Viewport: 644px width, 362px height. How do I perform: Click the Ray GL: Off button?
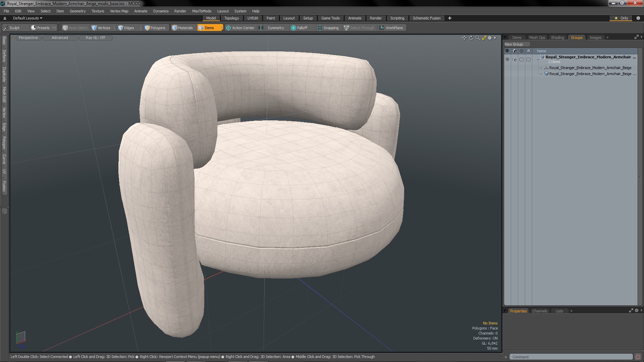click(x=95, y=38)
